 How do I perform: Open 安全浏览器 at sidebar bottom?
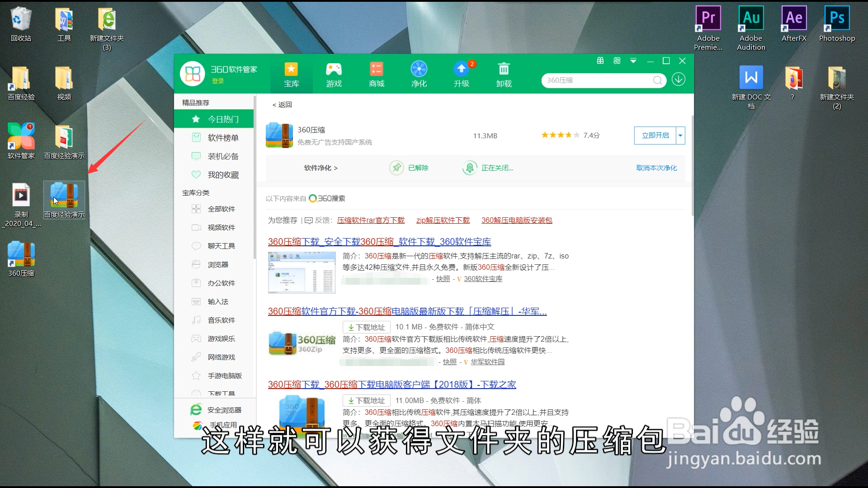[215, 410]
